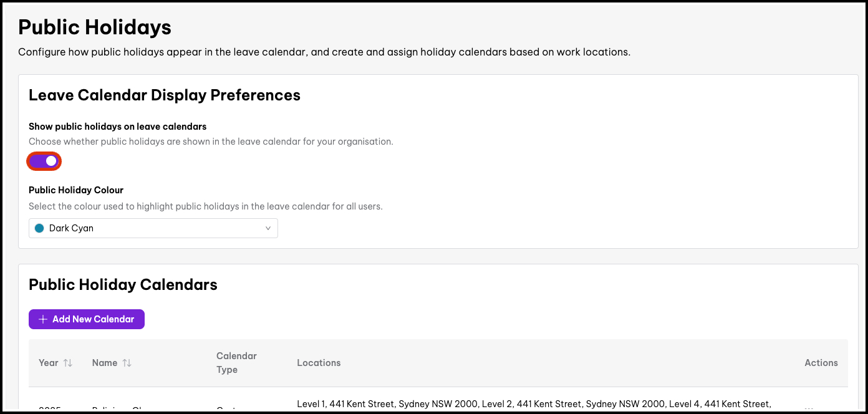Click the Calendar Type column header
This screenshot has width=868, height=414.
[x=236, y=363]
